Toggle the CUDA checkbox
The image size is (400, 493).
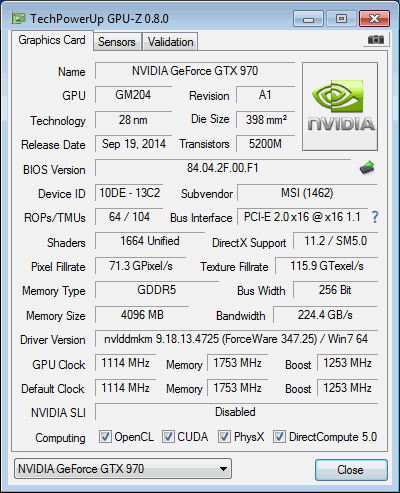[x=168, y=436]
